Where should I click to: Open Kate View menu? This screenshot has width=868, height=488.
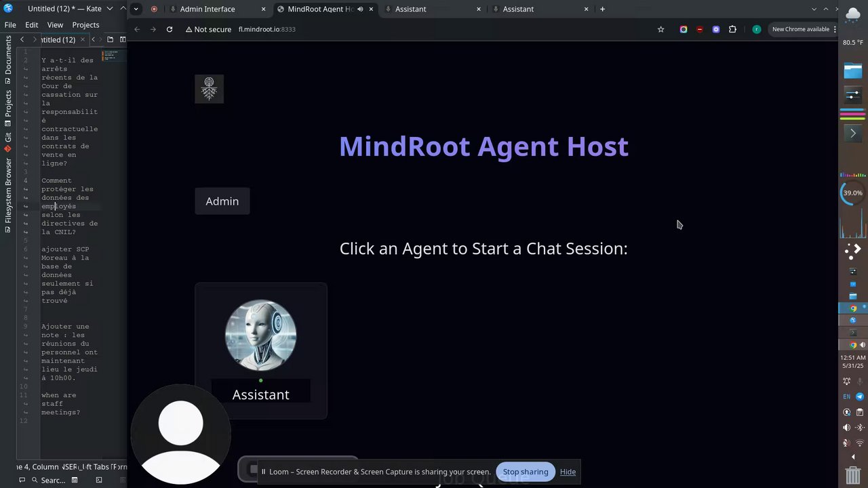[x=55, y=24]
